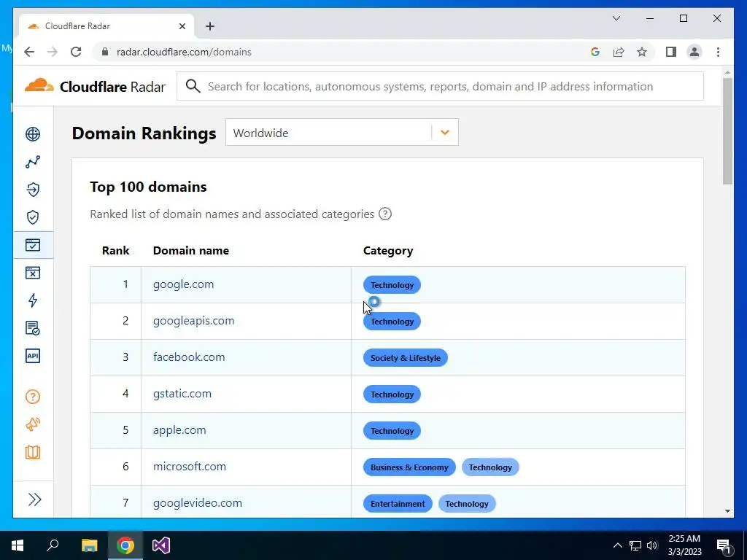The image size is (747, 560).
Task: Select the domain rankings window-check sidebar icon
Action: point(33,245)
